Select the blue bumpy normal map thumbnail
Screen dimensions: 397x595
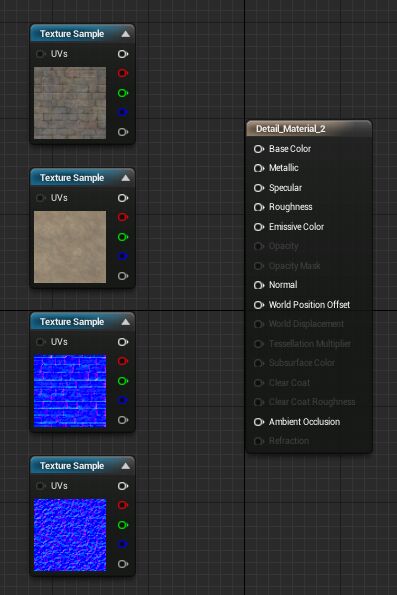point(70,535)
